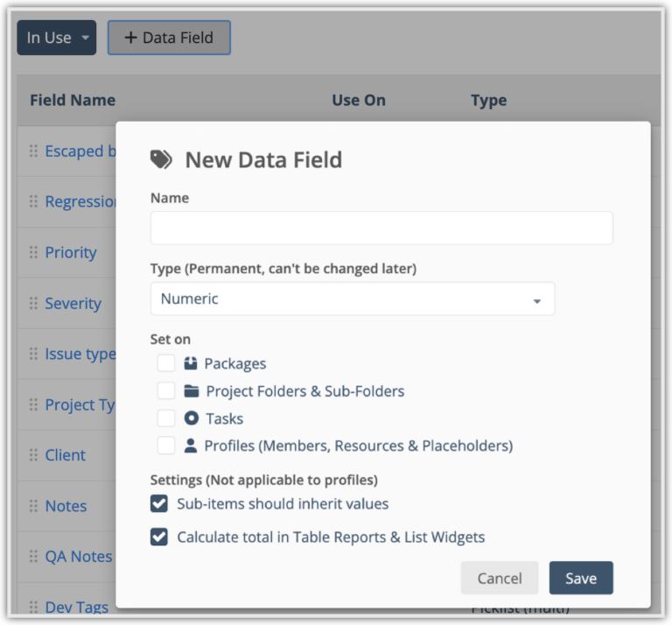Disable Calculate total in Table Reports
Viewport: 672px width, 625px height.
point(159,537)
